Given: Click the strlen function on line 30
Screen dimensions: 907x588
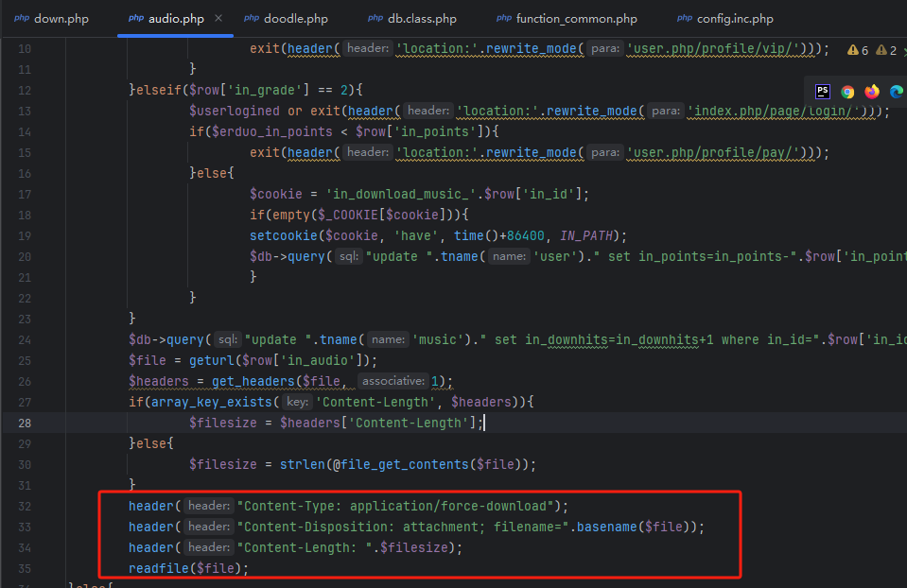Looking at the screenshot, I should tap(303, 464).
